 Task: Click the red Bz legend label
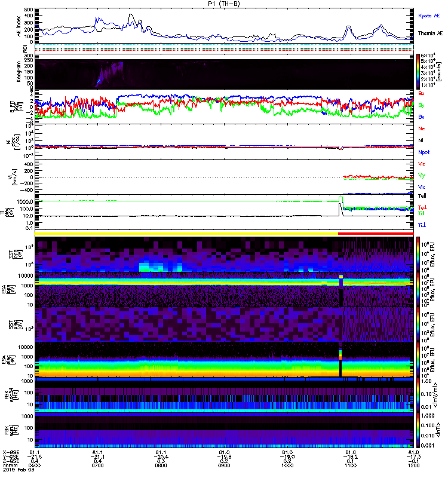pyautogui.click(x=421, y=94)
